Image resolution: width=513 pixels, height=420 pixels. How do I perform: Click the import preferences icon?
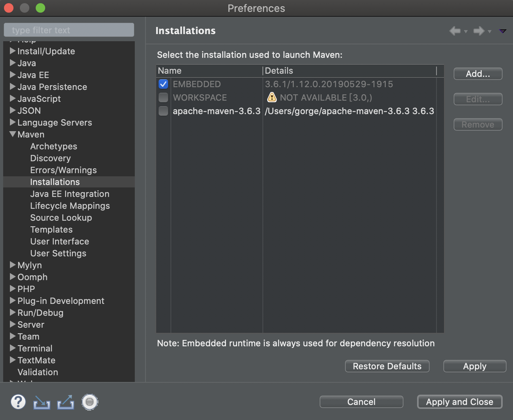(42, 402)
